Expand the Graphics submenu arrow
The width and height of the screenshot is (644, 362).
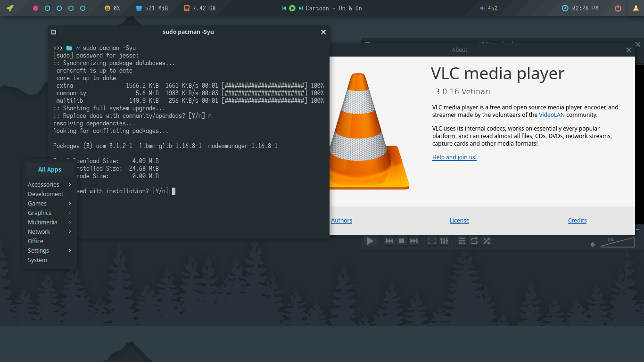pos(70,213)
